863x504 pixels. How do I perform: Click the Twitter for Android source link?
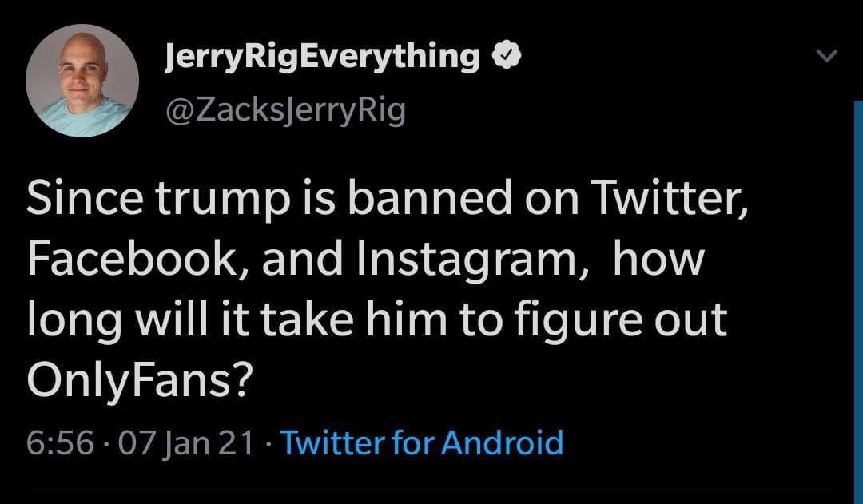click(422, 442)
